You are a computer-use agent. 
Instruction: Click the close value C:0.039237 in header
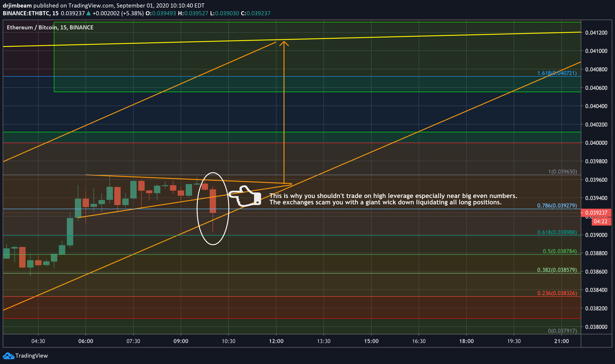coord(256,13)
